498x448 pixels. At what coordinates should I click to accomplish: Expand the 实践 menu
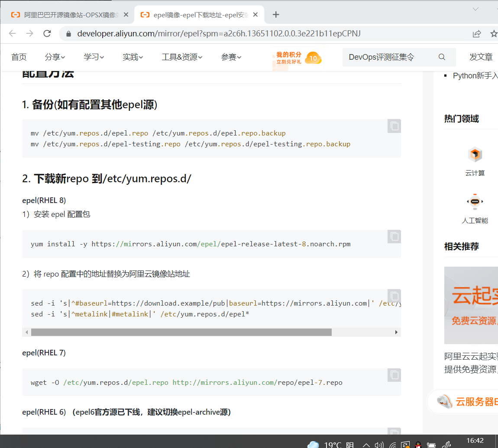(133, 57)
